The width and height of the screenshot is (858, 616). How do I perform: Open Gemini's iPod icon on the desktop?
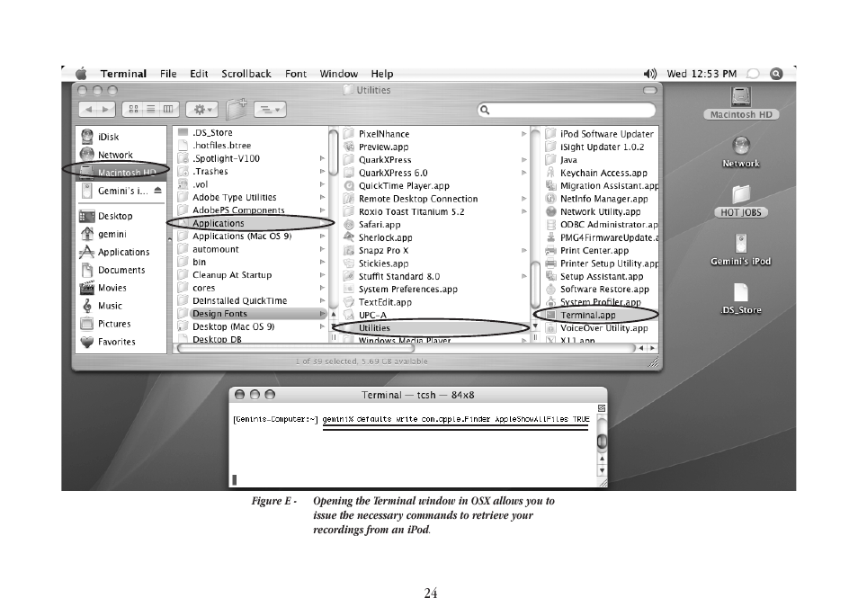pyautogui.click(x=741, y=249)
